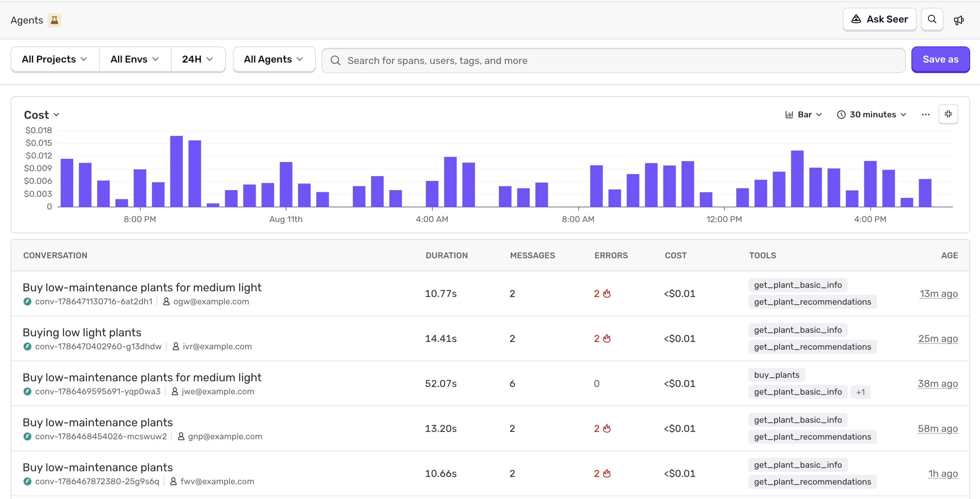Click the project icon beside conv-1786471130716-6at2dh1
Viewport: 980px width, 499px height.
[27, 302]
